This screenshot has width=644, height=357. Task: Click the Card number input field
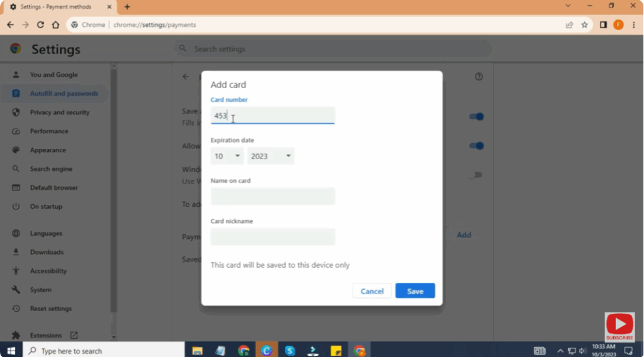(273, 115)
